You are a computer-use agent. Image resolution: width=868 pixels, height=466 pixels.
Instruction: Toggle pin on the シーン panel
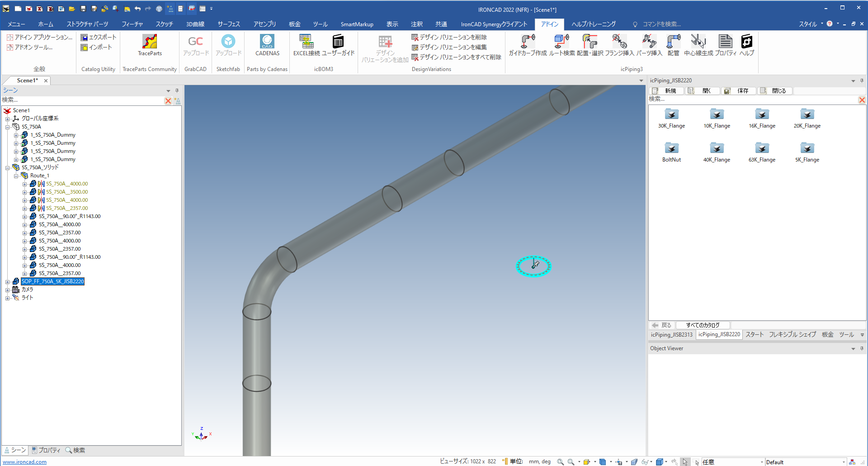[177, 90]
